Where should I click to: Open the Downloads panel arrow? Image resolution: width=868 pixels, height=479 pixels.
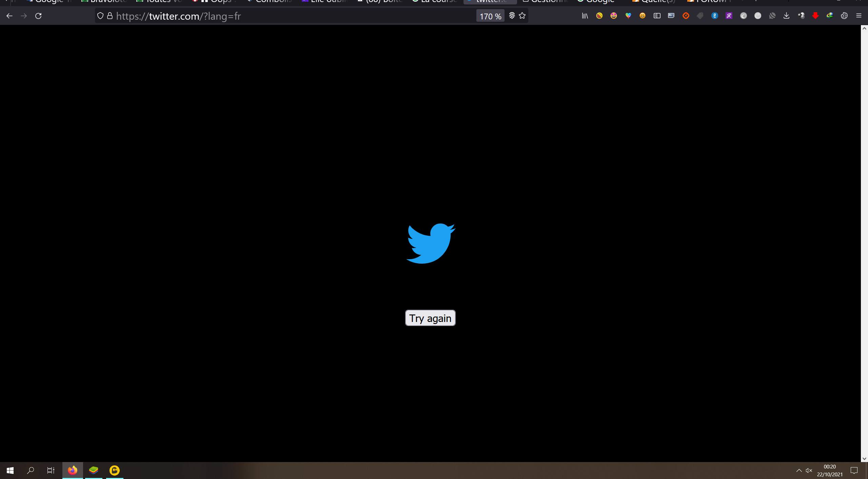pos(786,16)
